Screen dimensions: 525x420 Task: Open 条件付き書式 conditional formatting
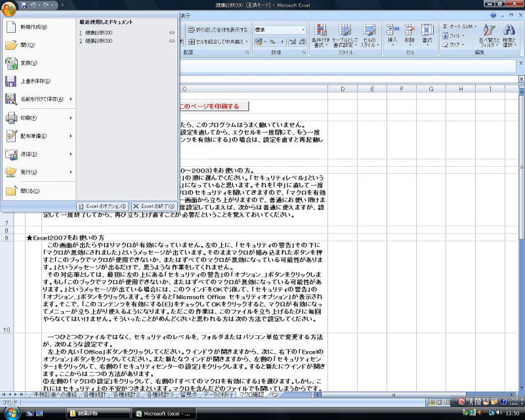[x=321, y=36]
